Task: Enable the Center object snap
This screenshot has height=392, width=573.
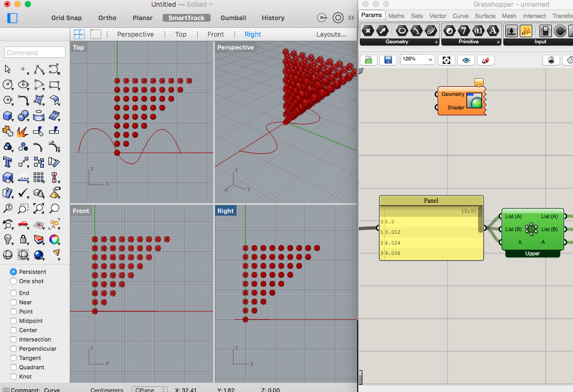Action: pyautogui.click(x=13, y=330)
